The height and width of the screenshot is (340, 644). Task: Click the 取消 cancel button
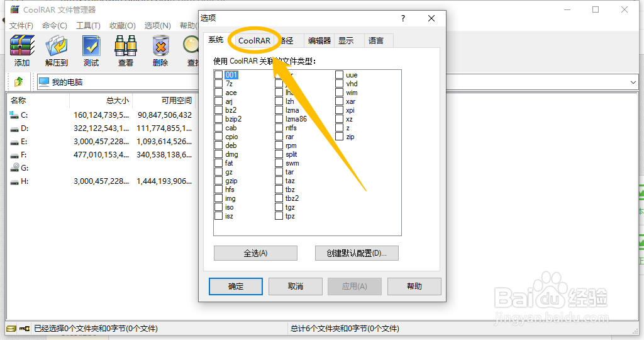(x=296, y=286)
